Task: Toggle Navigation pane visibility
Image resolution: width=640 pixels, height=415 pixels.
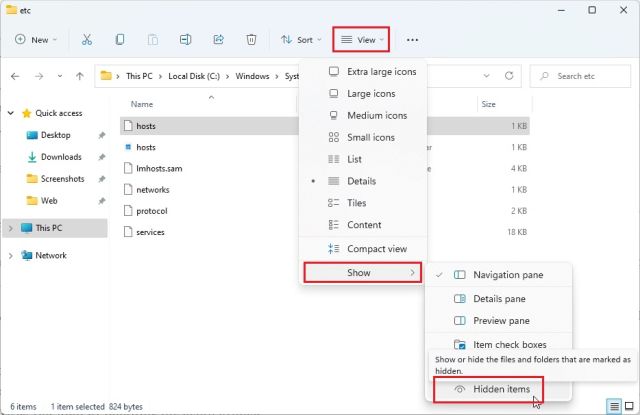Action: pyautogui.click(x=498, y=275)
